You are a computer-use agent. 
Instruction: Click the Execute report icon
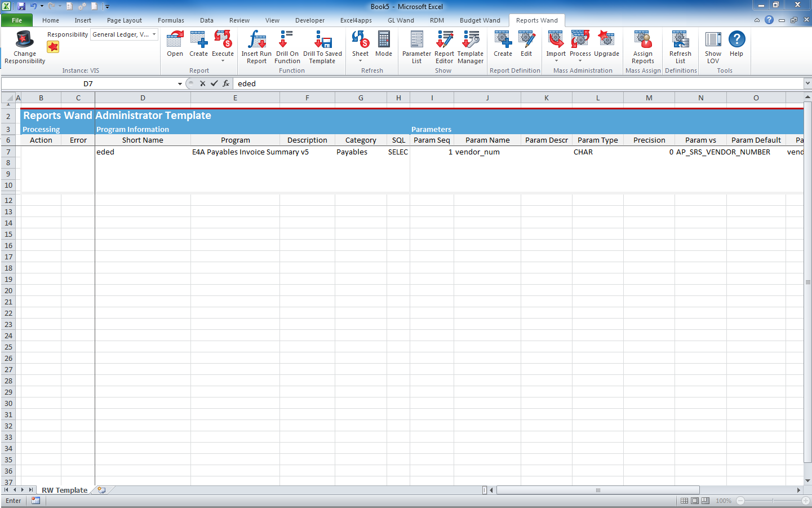[x=223, y=39]
